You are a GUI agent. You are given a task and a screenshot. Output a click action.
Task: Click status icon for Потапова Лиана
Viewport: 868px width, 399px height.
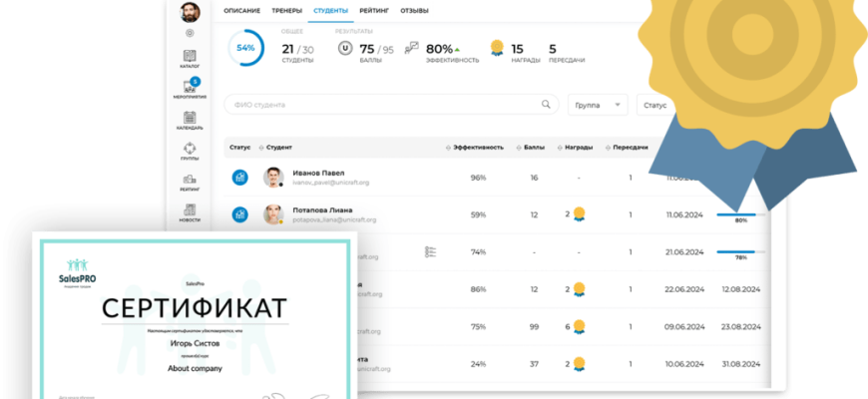[x=239, y=214]
